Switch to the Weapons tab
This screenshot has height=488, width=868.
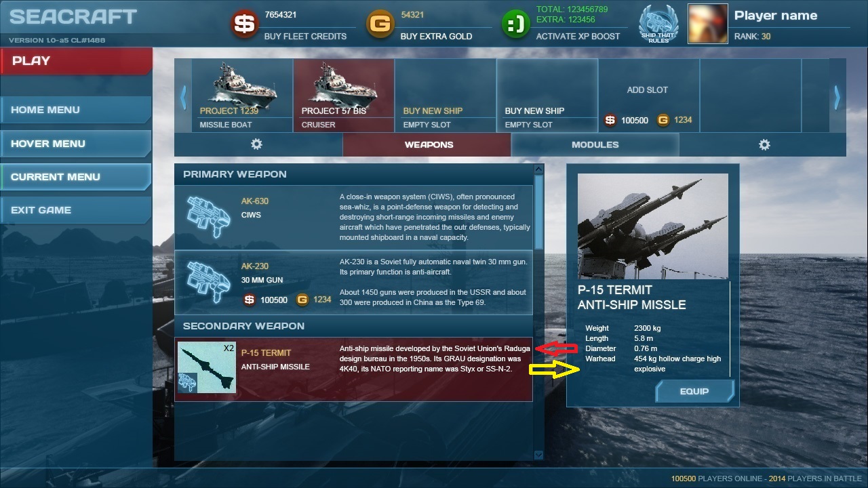429,144
